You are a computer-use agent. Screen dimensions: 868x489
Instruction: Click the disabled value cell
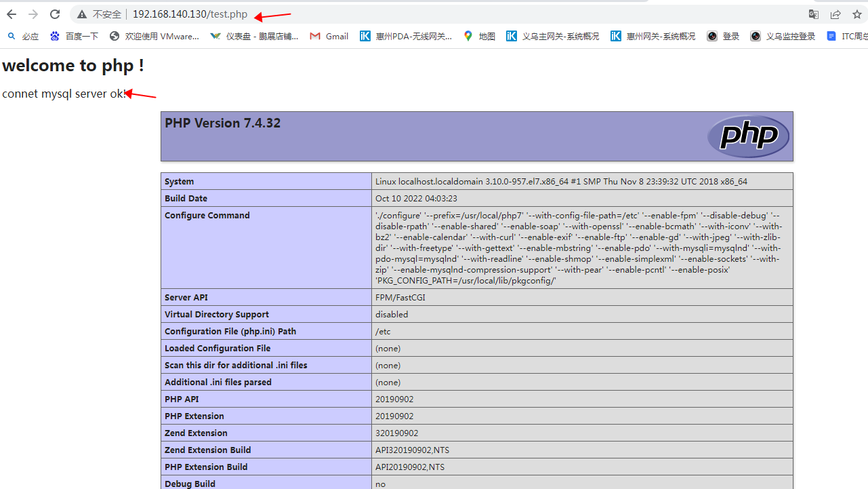click(582, 314)
